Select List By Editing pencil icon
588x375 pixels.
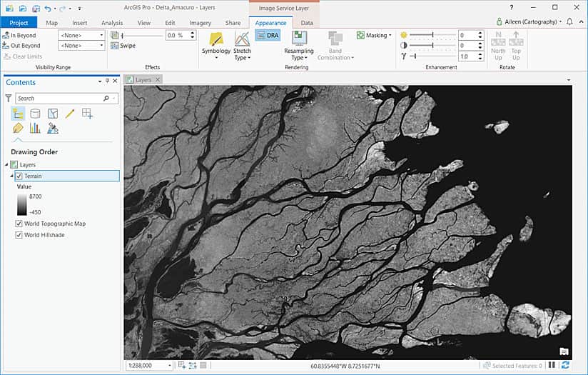[70, 114]
